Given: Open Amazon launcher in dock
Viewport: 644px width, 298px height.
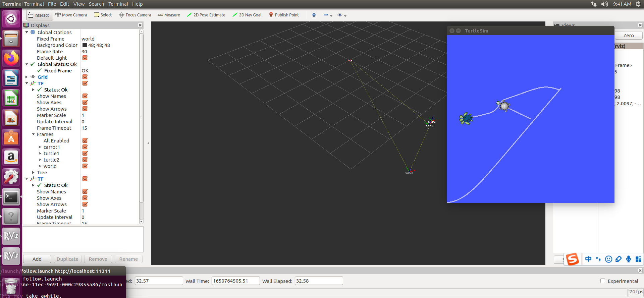Looking at the screenshot, I should pyautogui.click(x=11, y=157).
